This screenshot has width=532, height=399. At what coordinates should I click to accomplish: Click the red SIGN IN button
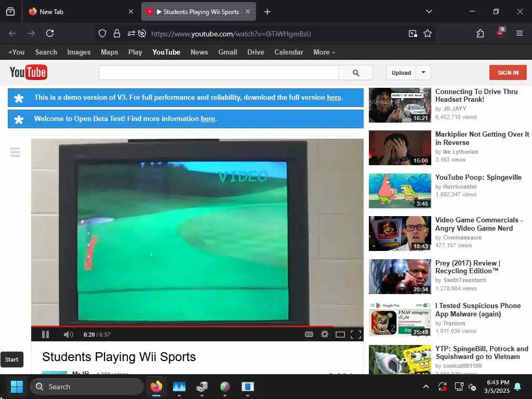pyautogui.click(x=508, y=73)
